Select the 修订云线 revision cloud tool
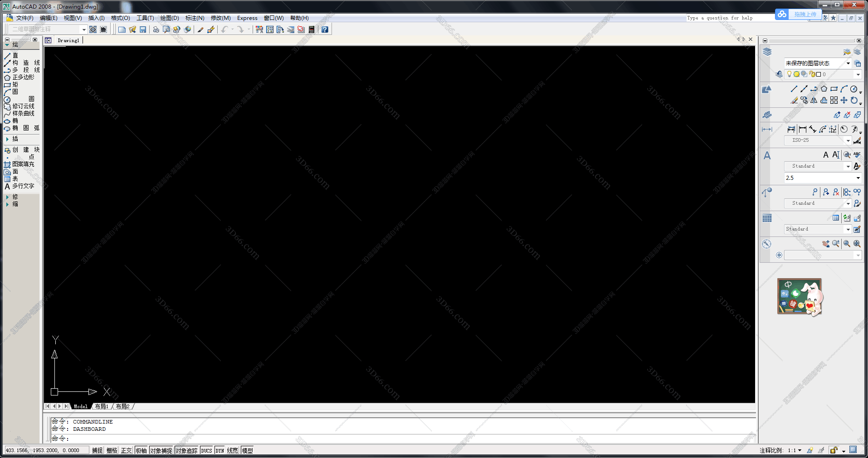The width and height of the screenshot is (868, 458). 19,106
